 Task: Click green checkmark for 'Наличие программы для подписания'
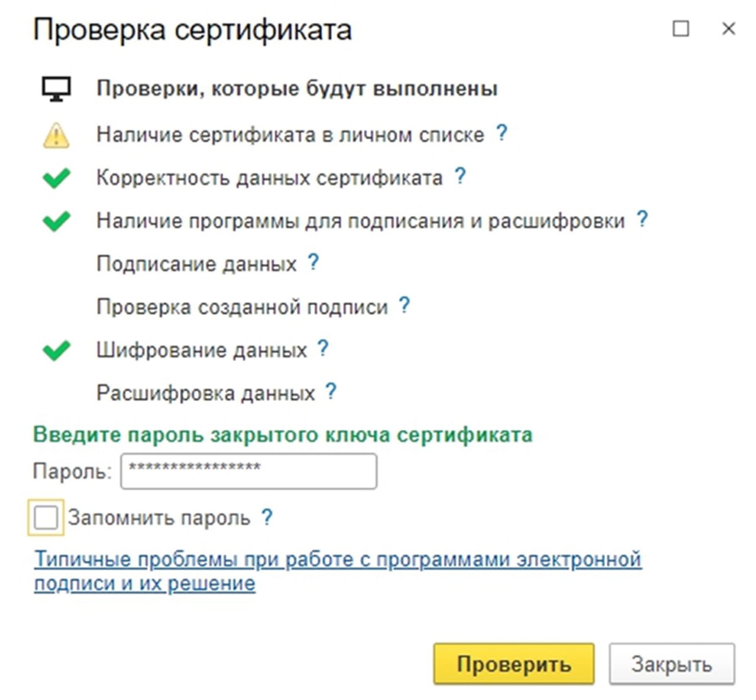click(56, 221)
